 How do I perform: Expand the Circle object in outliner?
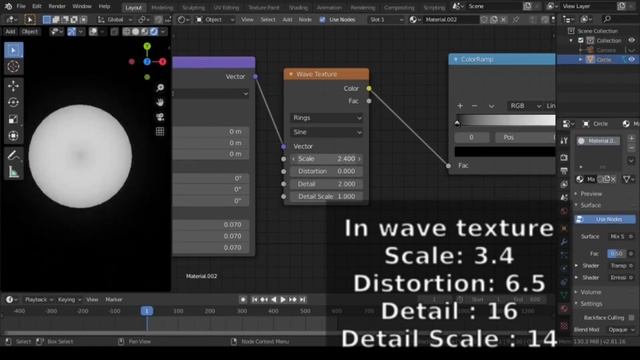(580, 60)
